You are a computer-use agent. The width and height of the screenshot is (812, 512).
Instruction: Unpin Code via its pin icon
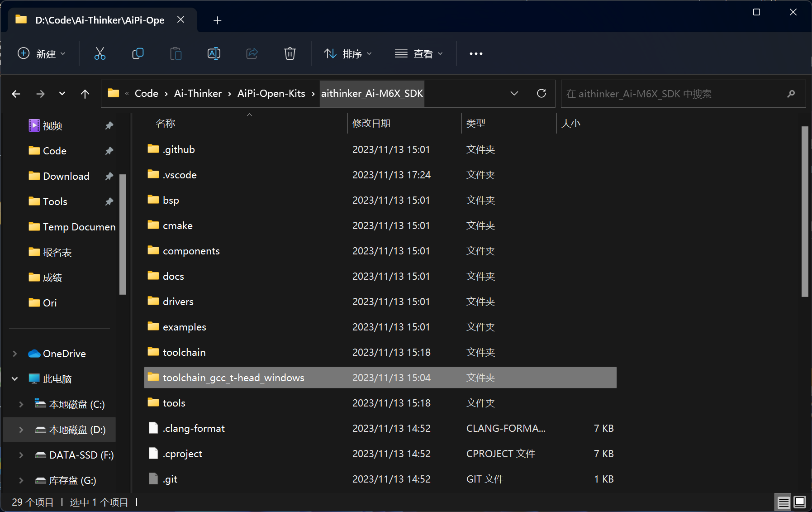point(109,151)
